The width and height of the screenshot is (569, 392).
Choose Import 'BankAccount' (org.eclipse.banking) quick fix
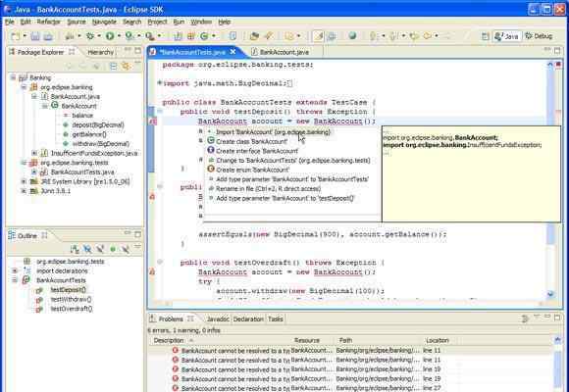point(273,132)
